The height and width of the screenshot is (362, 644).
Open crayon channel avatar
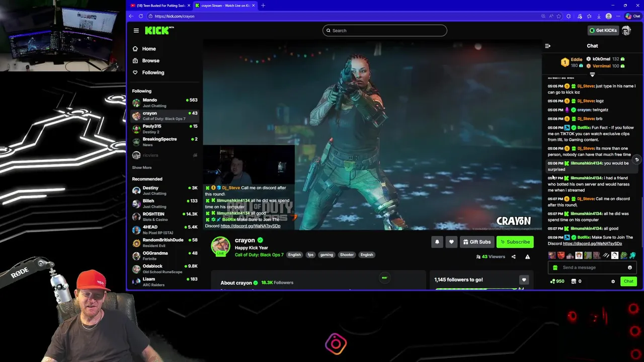220,246
